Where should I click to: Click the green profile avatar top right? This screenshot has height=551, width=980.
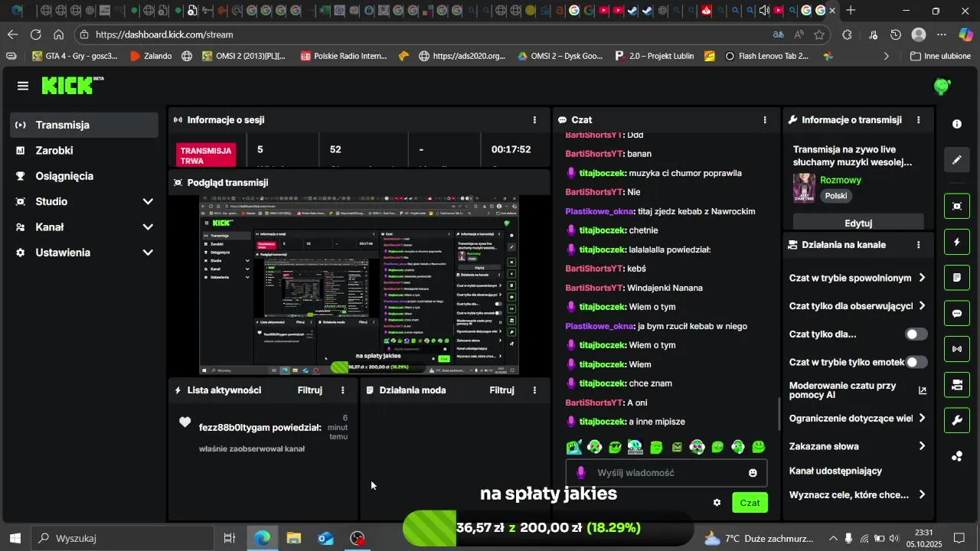[942, 86]
